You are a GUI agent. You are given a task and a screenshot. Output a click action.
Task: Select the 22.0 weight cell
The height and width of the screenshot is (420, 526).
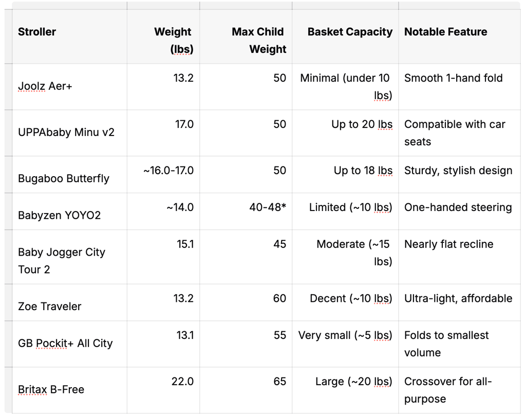point(163,390)
